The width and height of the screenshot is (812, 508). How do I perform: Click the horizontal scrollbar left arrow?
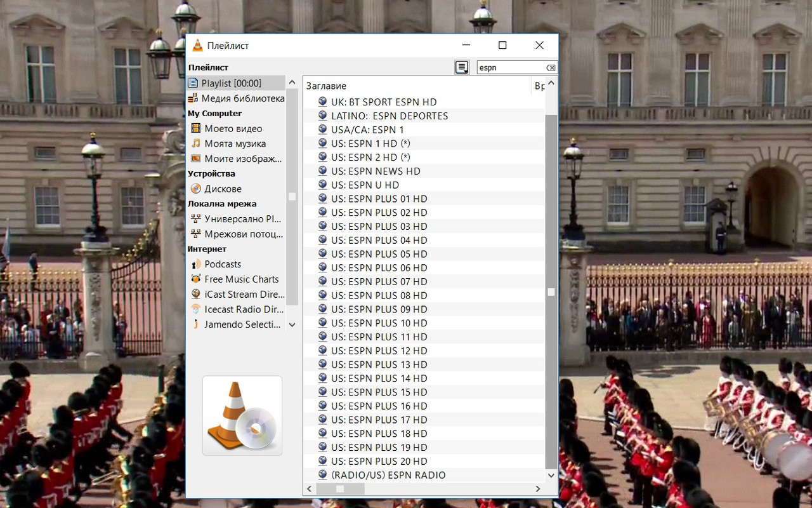click(x=310, y=489)
